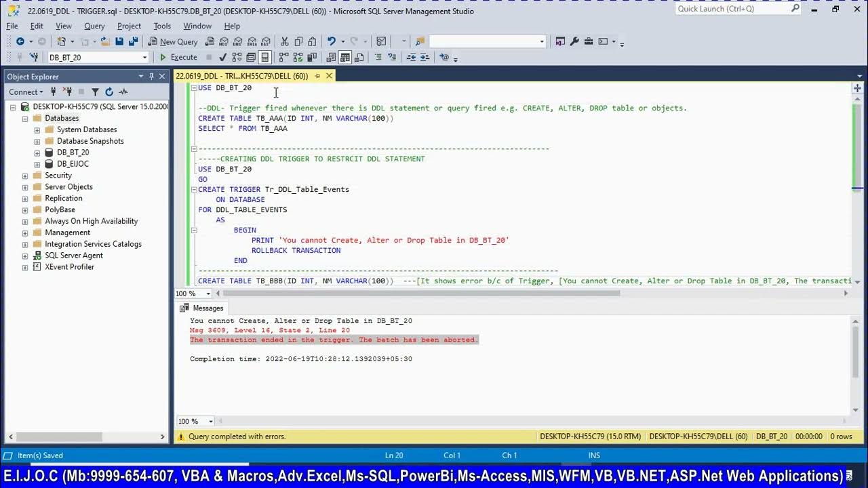The width and height of the screenshot is (868, 488).
Task: Open the Toolbox briefcase icon
Action: (x=589, y=41)
